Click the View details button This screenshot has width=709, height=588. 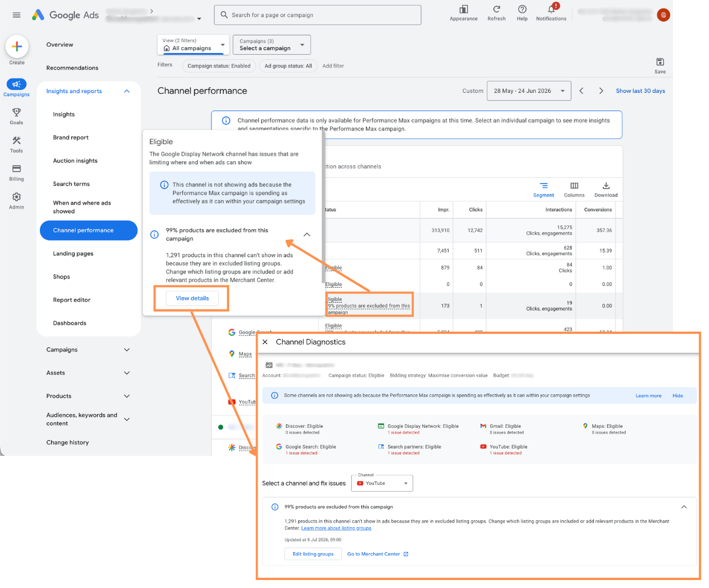pyautogui.click(x=193, y=298)
